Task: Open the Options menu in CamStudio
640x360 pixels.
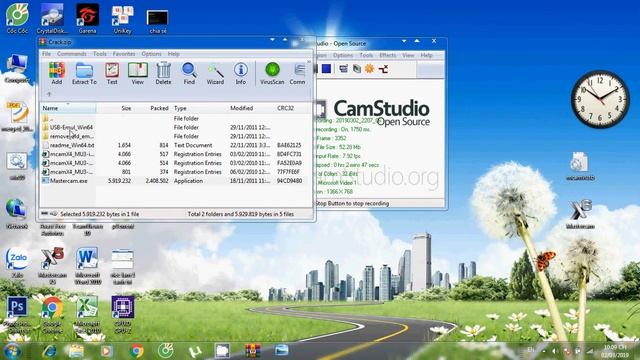Action: 343,55
